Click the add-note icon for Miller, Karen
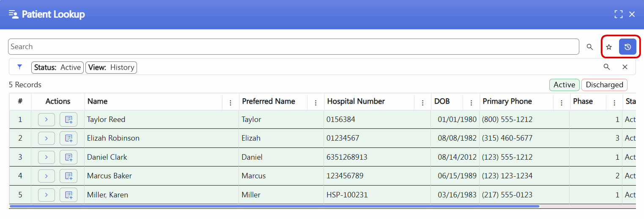 69,195
